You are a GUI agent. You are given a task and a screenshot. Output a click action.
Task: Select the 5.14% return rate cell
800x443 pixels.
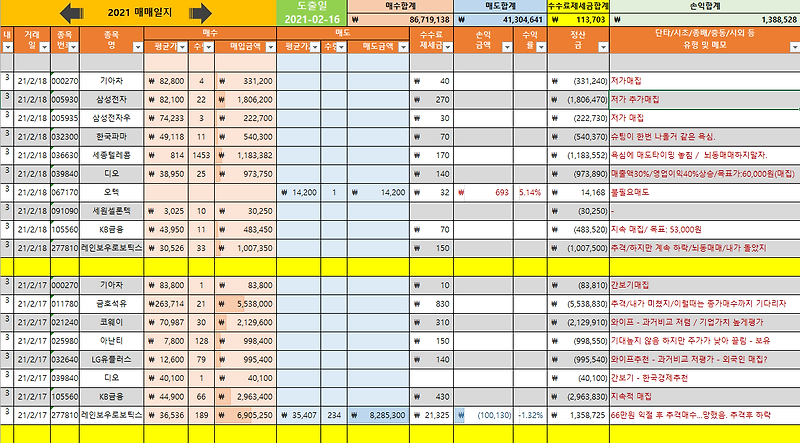click(x=530, y=192)
